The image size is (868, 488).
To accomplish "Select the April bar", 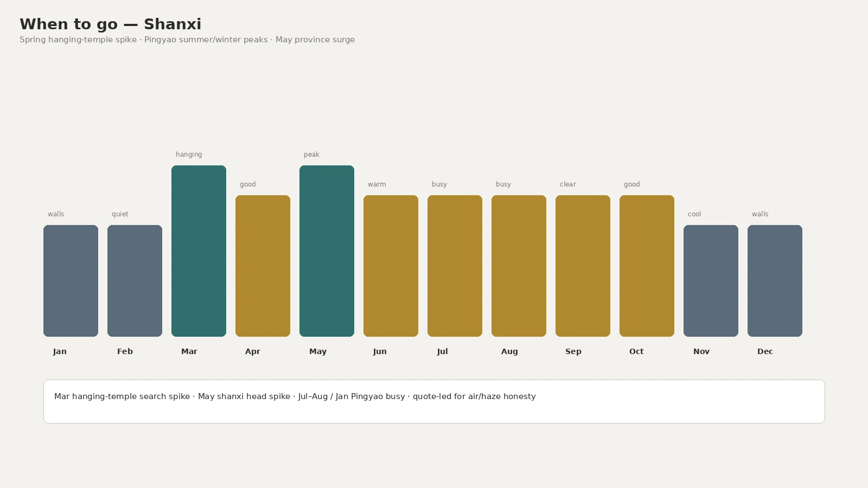I will [x=263, y=266].
